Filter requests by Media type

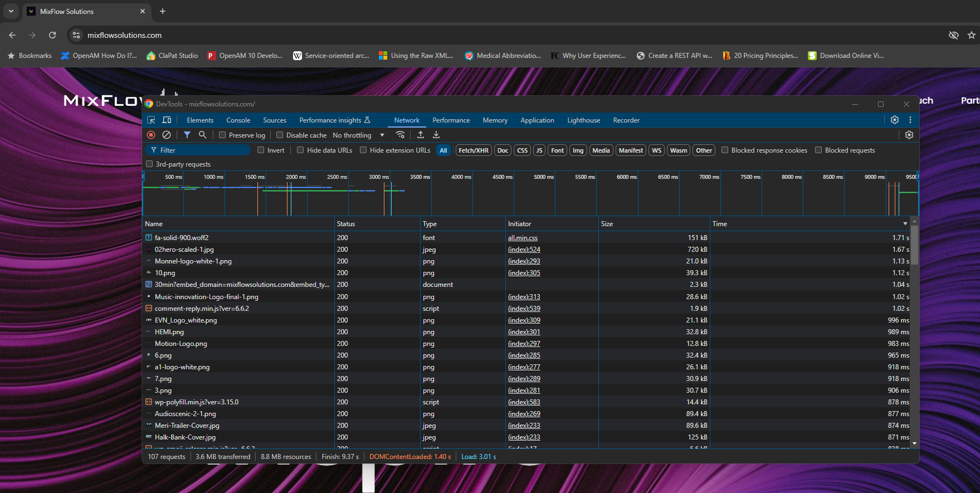pos(601,150)
